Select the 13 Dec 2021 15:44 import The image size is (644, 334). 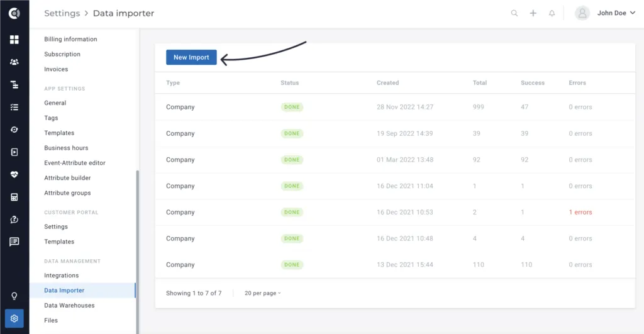(x=395, y=265)
